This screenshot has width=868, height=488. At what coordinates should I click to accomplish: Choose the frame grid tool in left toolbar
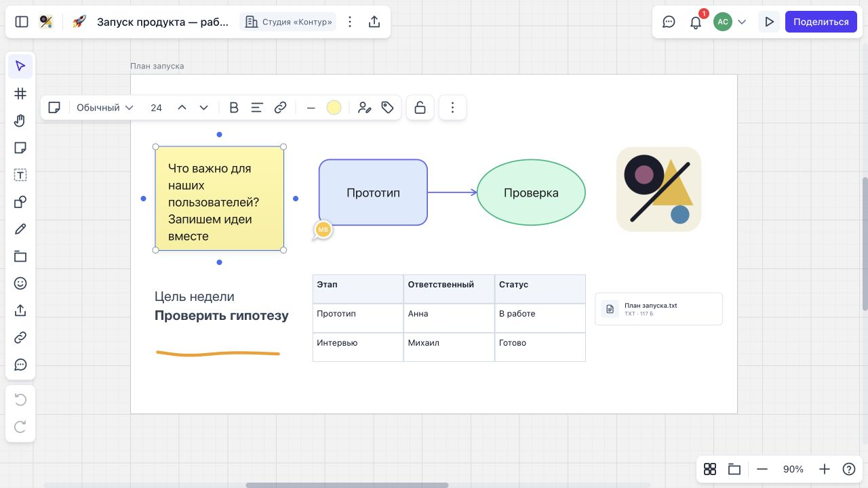(x=20, y=94)
